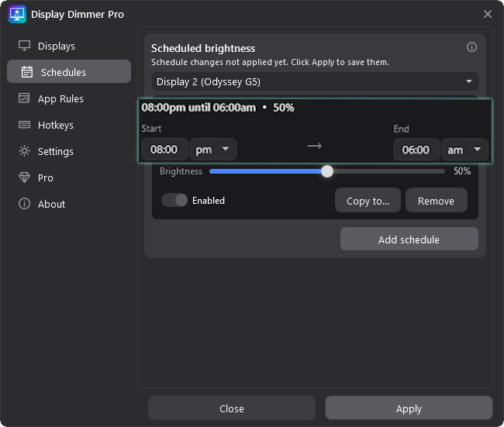The image size is (504, 427).
Task: Select the Schedules sidebar item
Action: coord(69,71)
